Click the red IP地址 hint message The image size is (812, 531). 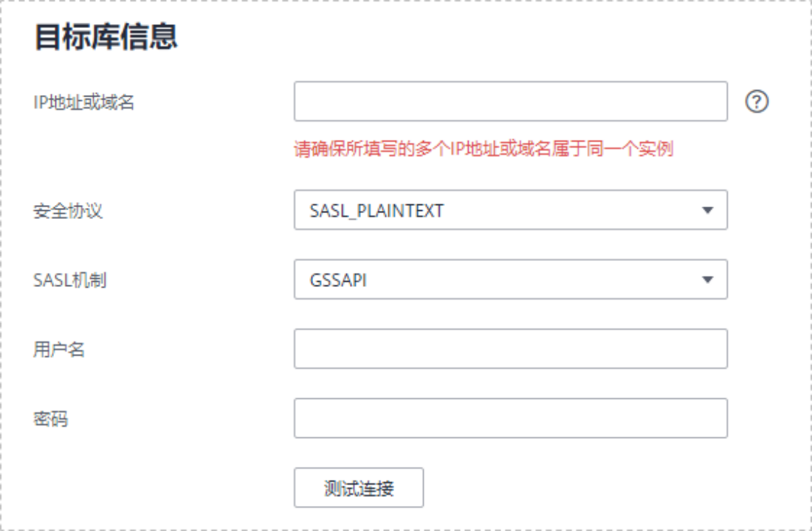point(484,149)
